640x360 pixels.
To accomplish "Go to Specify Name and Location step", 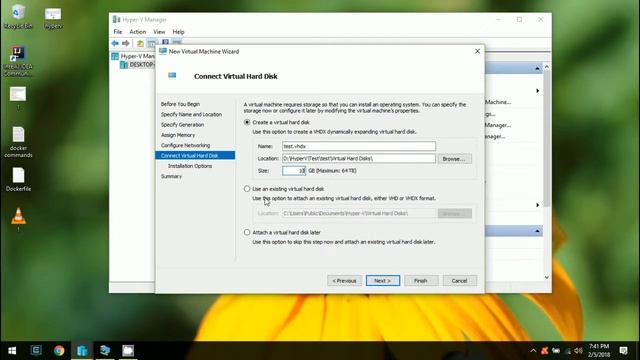I will coord(191,114).
